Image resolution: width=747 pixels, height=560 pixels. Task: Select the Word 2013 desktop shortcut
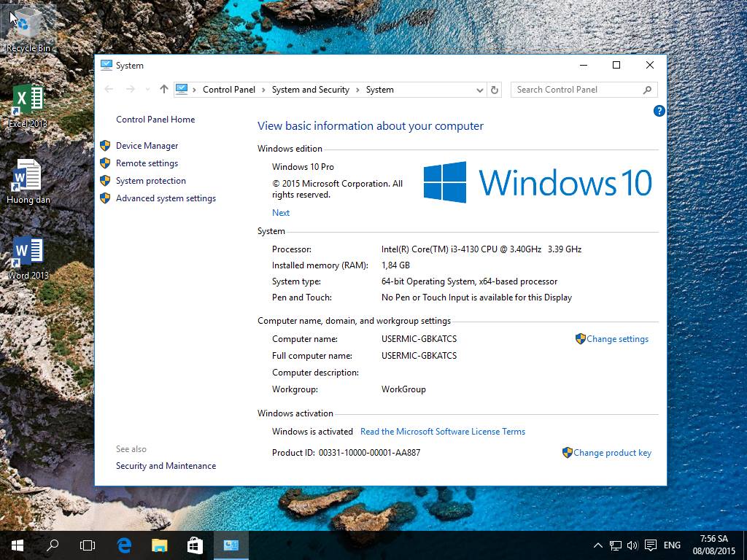pyautogui.click(x=28, y=257)
